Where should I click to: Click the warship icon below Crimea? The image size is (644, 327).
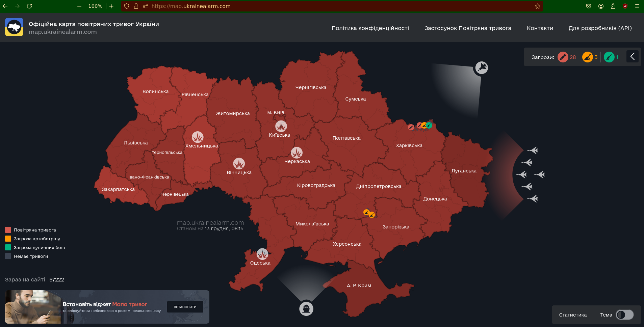(306, 309)
